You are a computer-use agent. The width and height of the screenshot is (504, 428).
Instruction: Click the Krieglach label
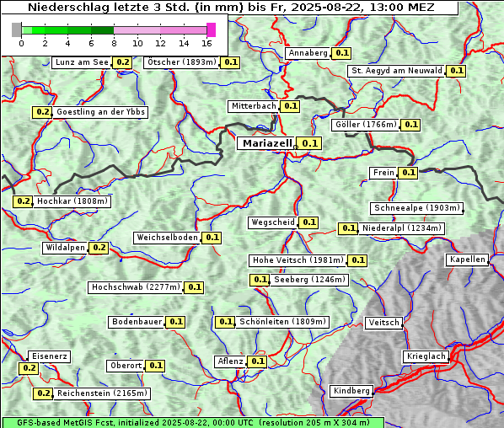point(426,356)
